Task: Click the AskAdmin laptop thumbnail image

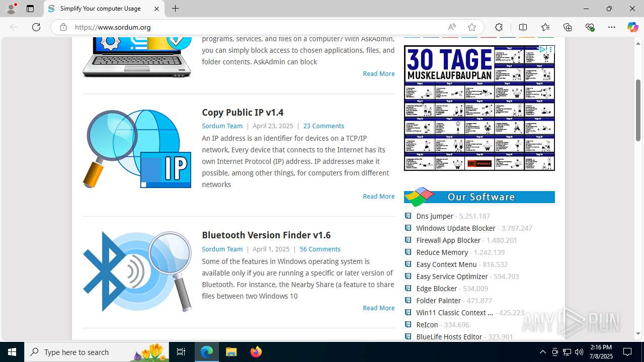Action: coord(137,56)
